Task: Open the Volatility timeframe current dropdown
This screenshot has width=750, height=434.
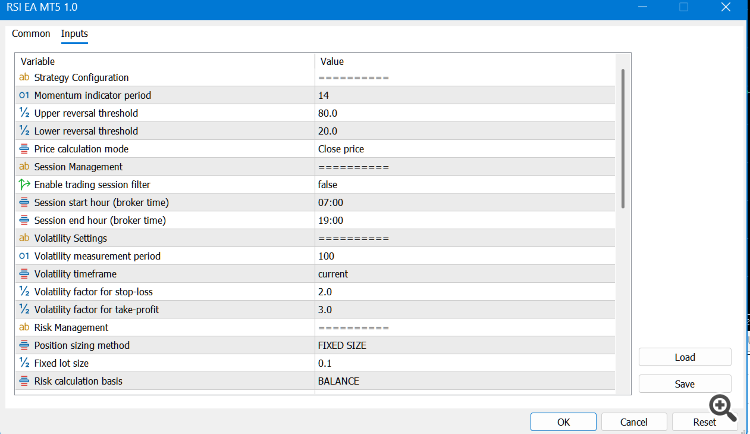Action: click(x=464, y=274)
